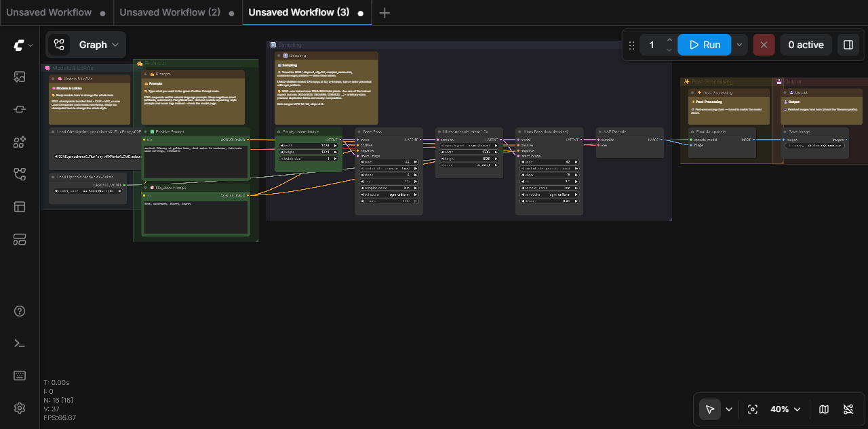Open the upscale model name combo
The image size is (868, 429).
[x=87, y=191]
